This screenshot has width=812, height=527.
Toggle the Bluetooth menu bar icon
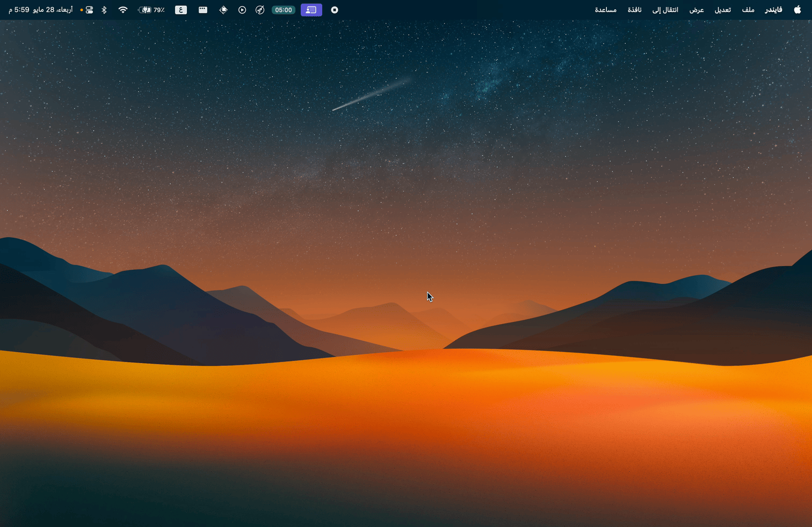104,10
